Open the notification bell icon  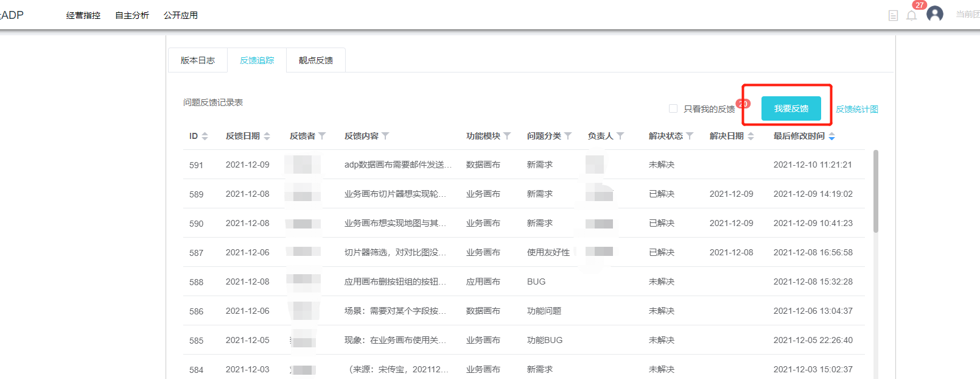click(911, 16)
